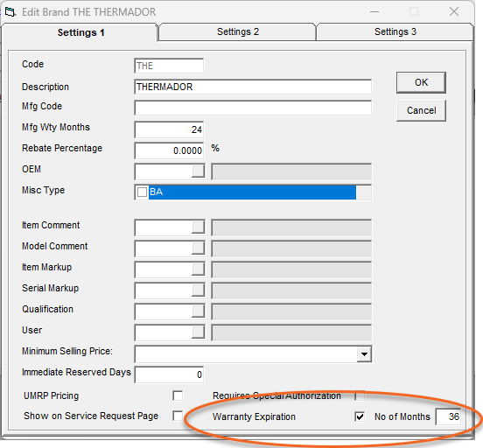Image resolution: width=483 pixels, height=448 pixels.
Task: Click the No of Months field
Action: [x=448, y=416]
